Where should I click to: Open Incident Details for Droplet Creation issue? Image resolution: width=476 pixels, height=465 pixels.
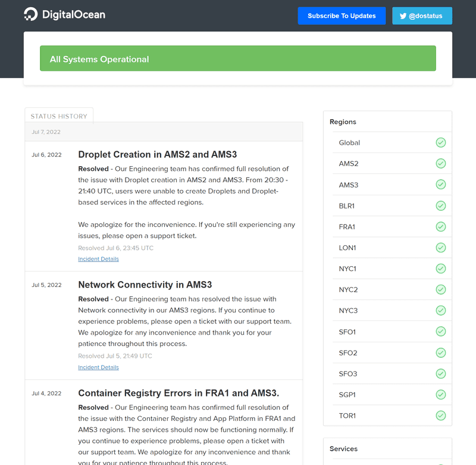98,258
